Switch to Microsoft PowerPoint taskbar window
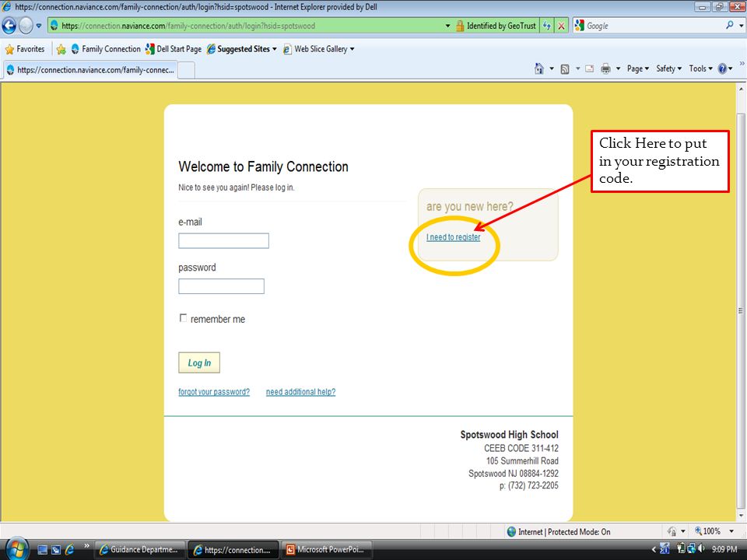This screenshot has width=747, height=560. tap(326, 550)
